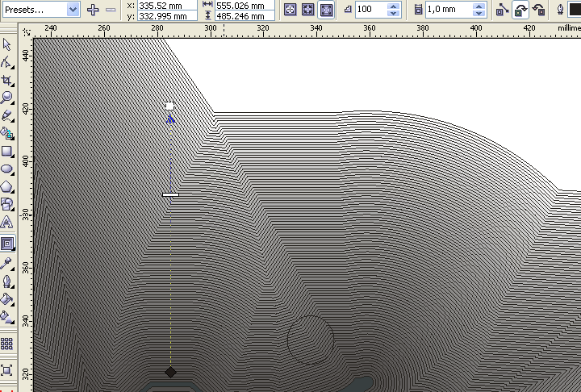Screen dimensions: 581x392
Task: Choose Outside contour option
Action: [326, 10]
